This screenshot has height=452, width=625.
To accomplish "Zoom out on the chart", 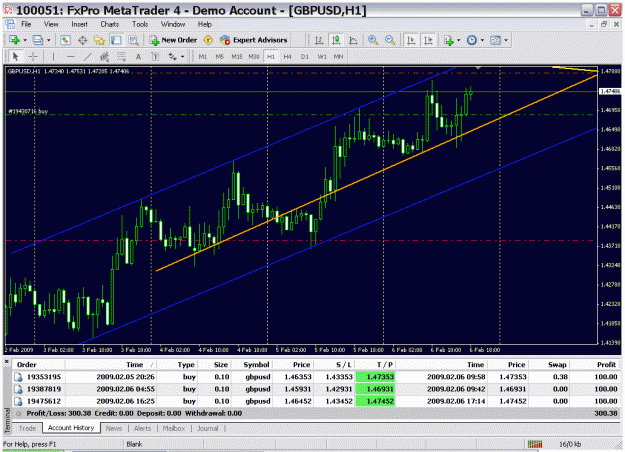I will (390, 40).
